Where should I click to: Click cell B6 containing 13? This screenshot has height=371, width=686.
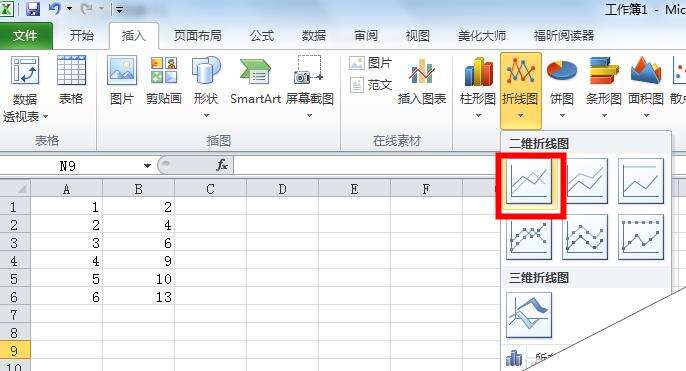click(139, 297)
